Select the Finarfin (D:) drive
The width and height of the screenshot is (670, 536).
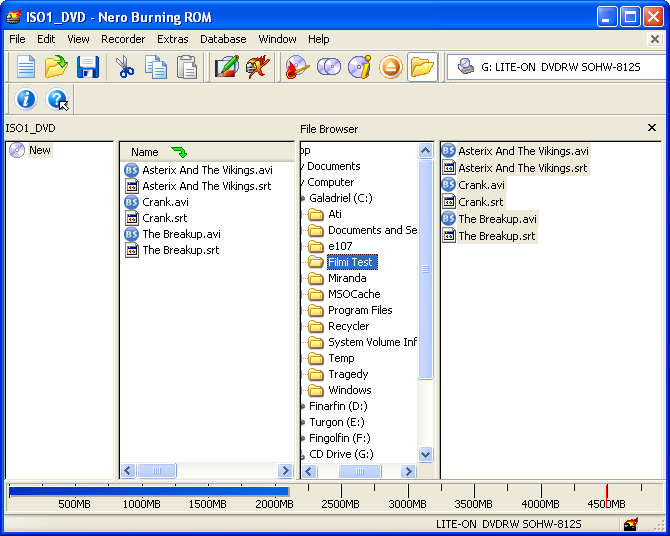tap(338, 406)
